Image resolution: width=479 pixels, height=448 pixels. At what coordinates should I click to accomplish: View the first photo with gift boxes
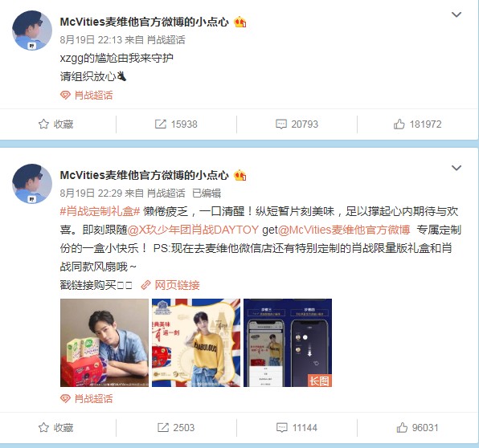pos(104,343)
